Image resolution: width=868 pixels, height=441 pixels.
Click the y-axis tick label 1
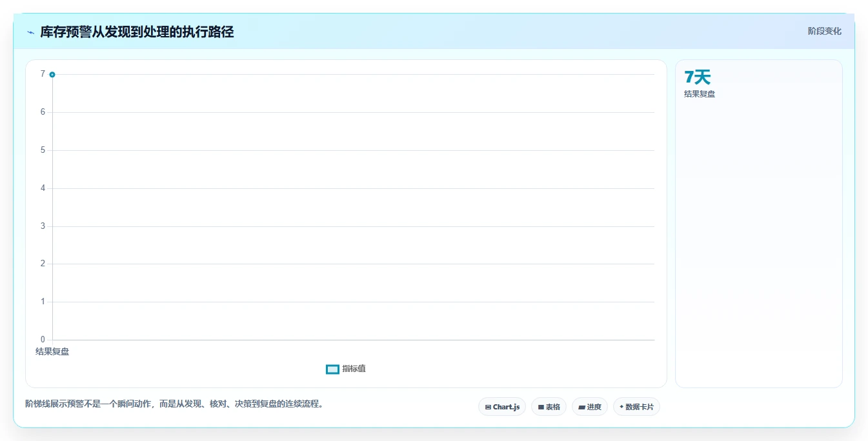coord(43,302)
